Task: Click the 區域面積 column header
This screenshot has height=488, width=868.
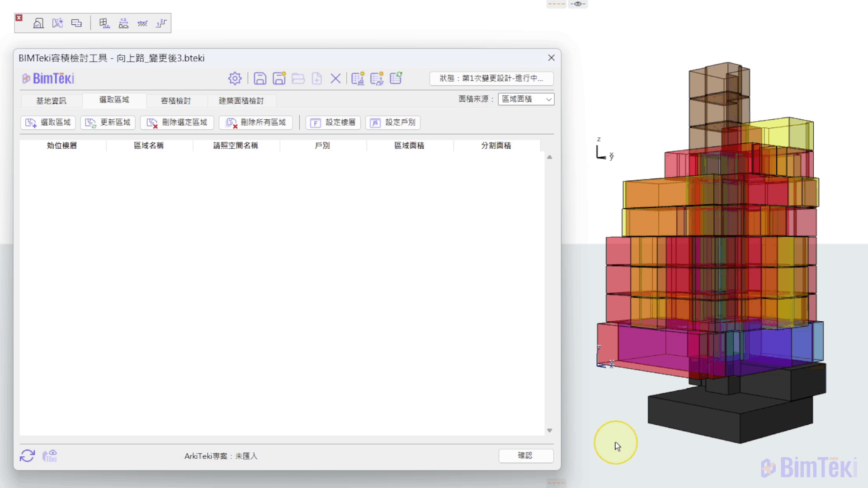Action: click(x=410, y=145)
